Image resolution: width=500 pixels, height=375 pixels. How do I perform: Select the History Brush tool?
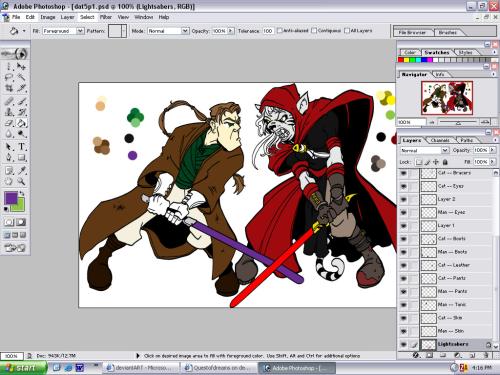point(22,112)
